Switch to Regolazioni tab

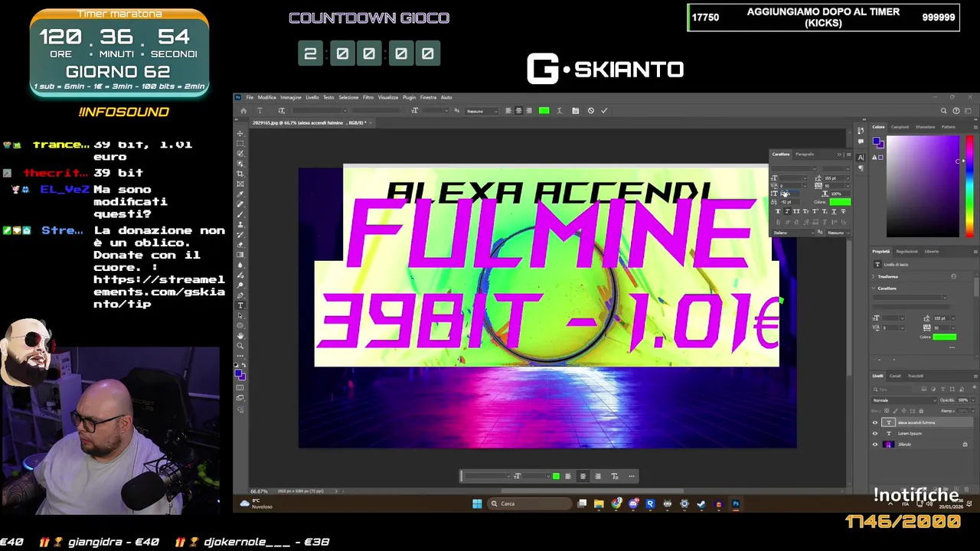point(906,251)
